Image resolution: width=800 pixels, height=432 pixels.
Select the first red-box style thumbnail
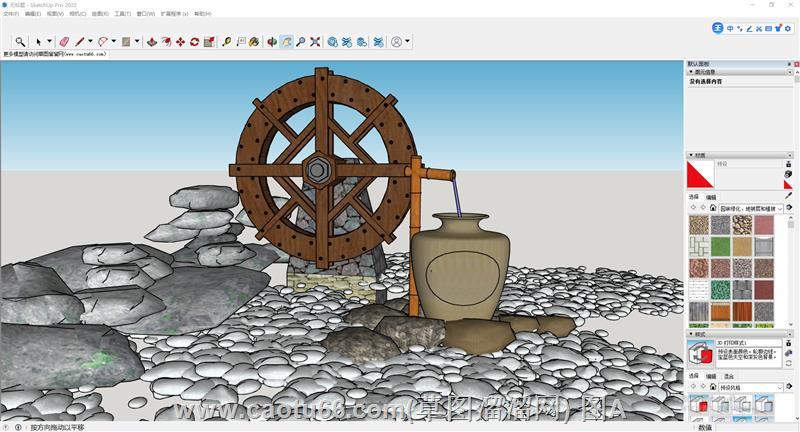point(699,404)
